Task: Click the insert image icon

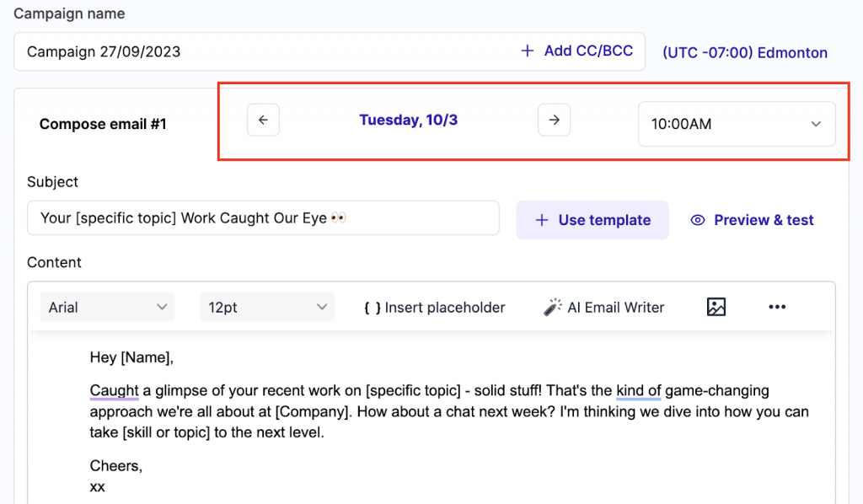Action: 716,307
